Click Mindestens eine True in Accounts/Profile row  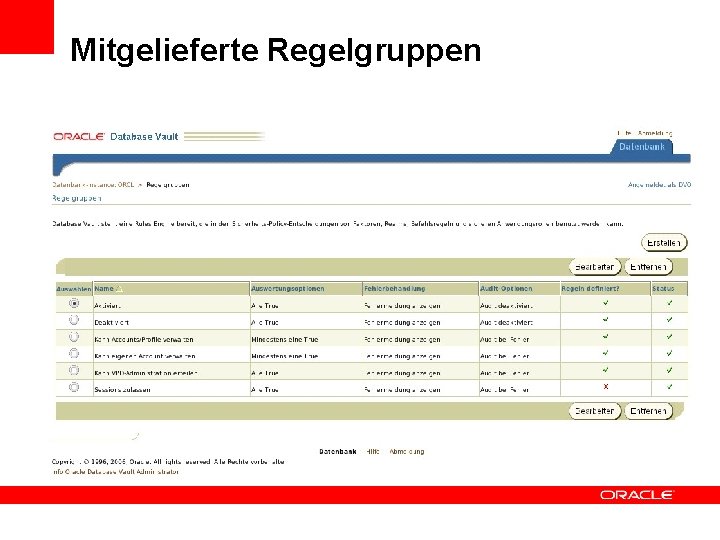(285, 340)
